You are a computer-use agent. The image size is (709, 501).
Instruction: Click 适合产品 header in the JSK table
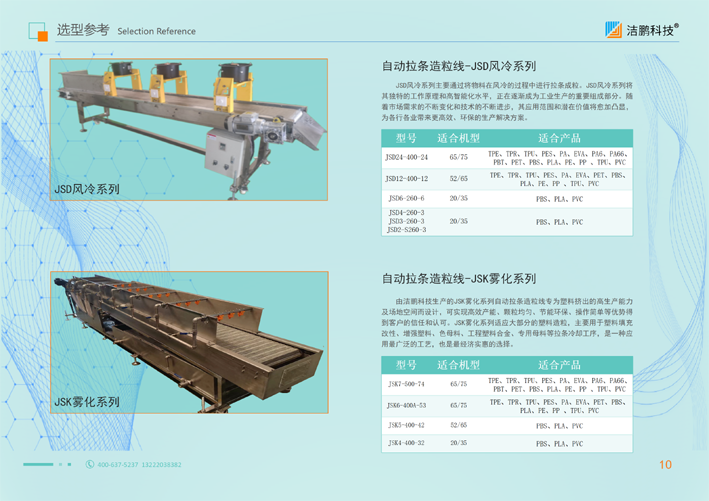pyautogui.click(x=559, y=365)
